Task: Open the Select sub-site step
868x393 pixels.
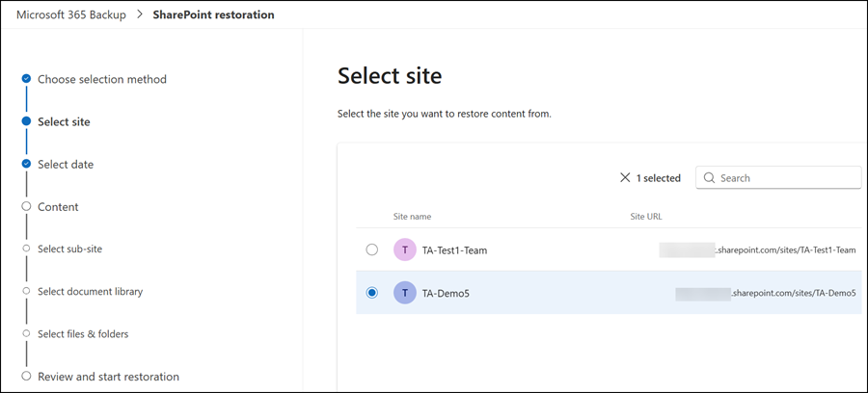Action: (69, 249)
